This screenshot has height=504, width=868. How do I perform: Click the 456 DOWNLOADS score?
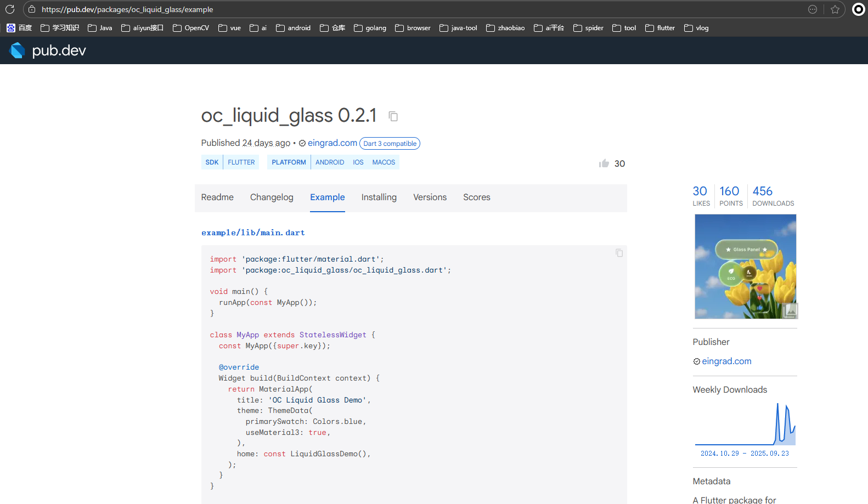point(773,196)
